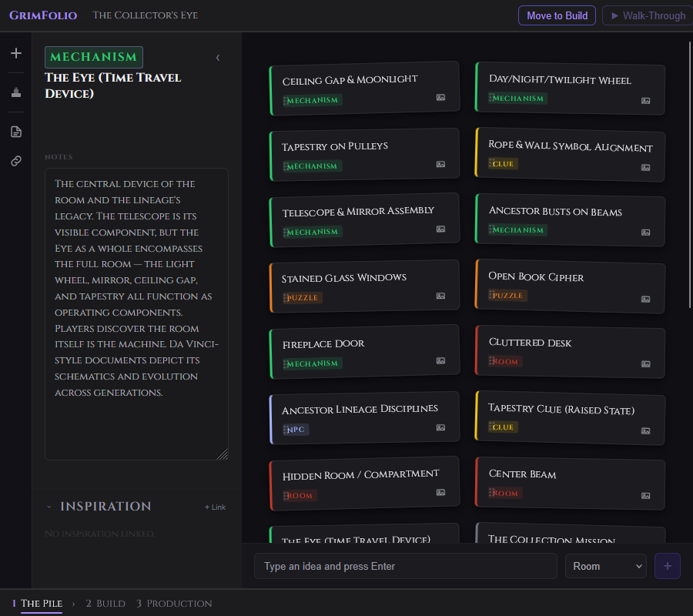Open the Hidden Room / Compartment card

365,484
